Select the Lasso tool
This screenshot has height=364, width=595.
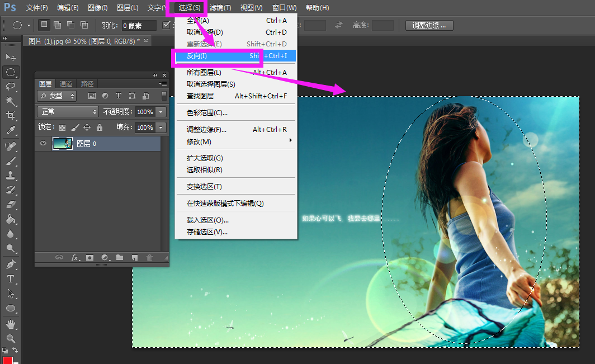click(x=10, y=87)
